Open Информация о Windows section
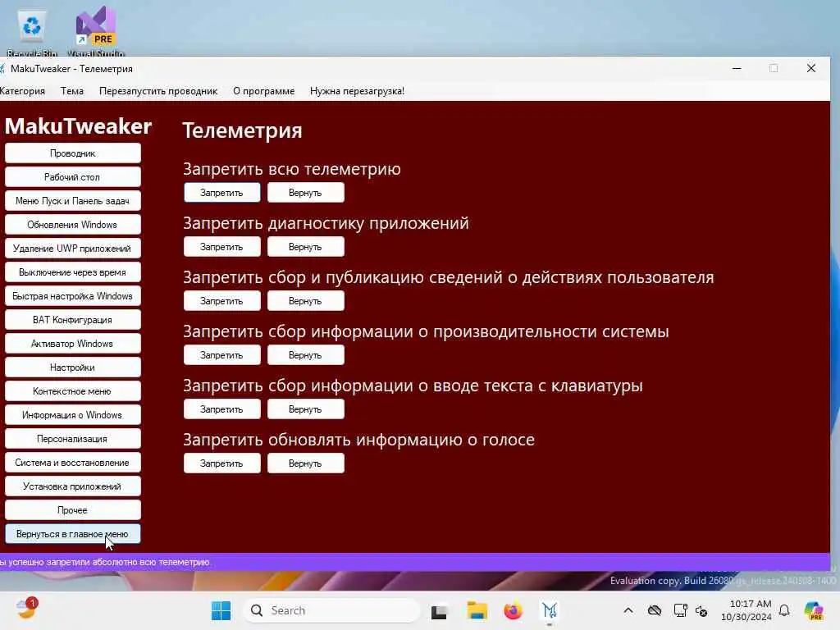This screenshot has width=840, height=630. pos(73,415)
